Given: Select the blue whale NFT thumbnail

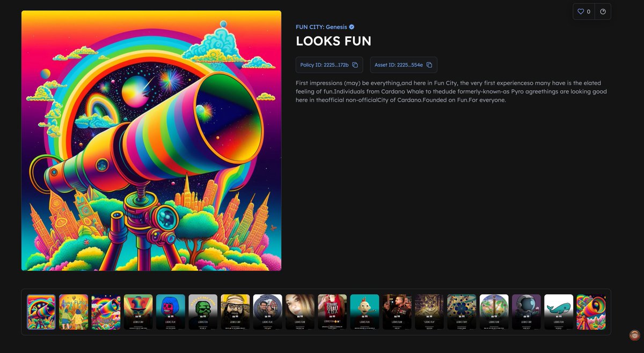Looking at the screenshot, I should click(x=559, y=312).
